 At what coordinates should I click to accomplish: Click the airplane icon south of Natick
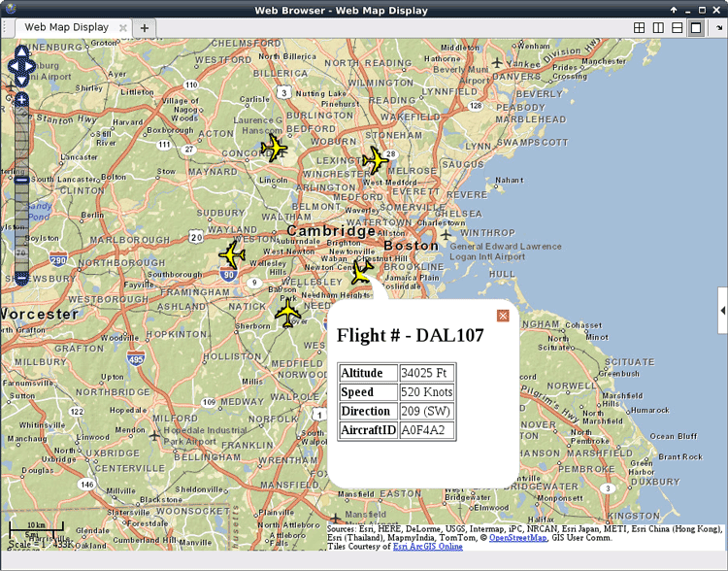click(288, 313)
